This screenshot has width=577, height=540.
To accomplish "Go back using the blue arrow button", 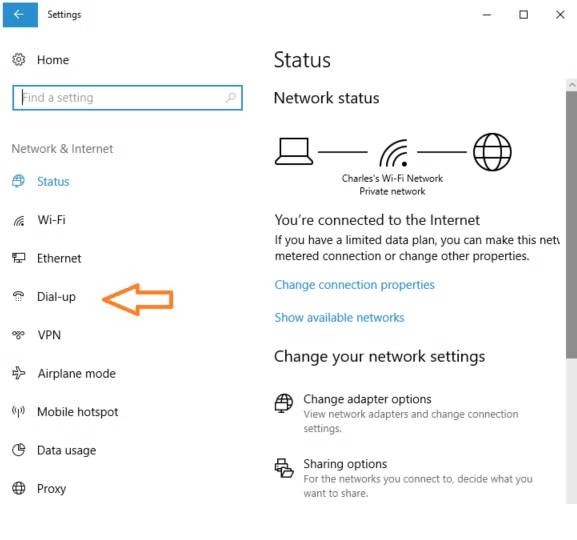I will [x=20, y=14].
